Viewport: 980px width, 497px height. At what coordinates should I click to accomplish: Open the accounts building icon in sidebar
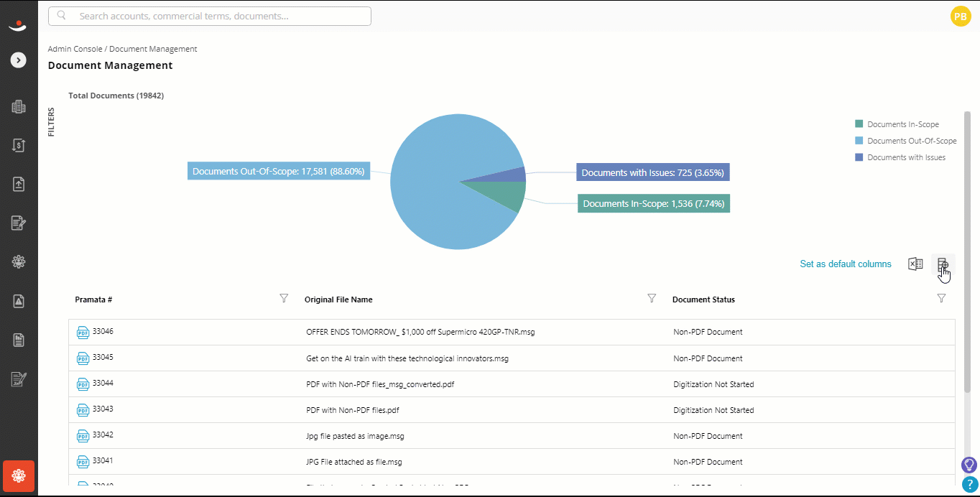click(19, 107)
